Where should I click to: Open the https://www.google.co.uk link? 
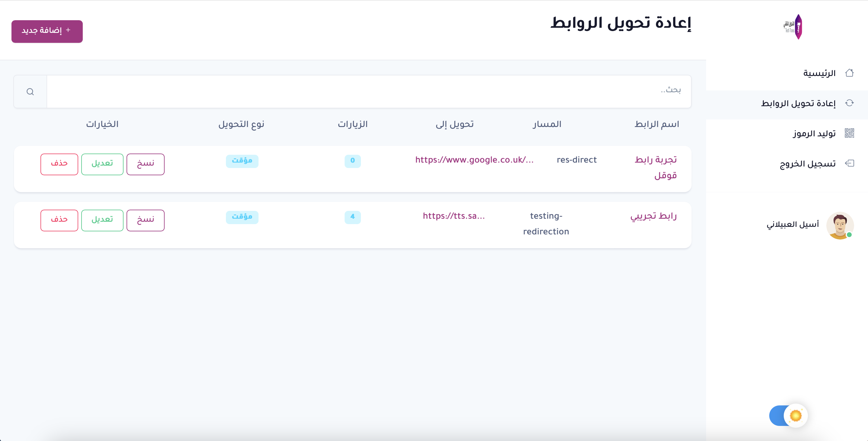click(x=474, y=160)
